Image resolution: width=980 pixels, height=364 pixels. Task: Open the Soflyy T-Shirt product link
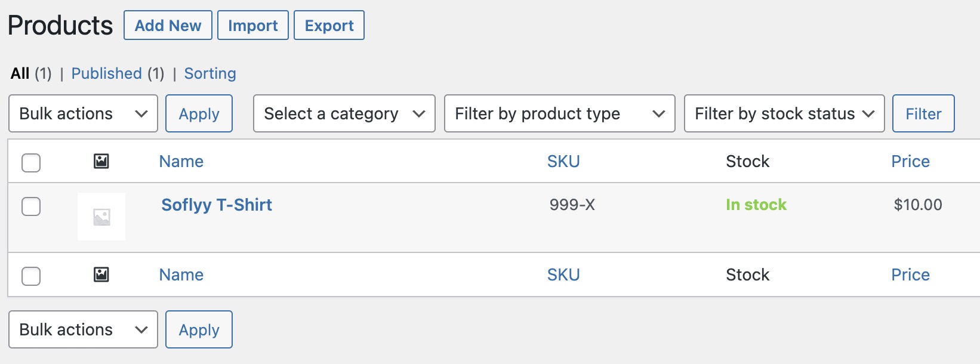tap(217, 205)
